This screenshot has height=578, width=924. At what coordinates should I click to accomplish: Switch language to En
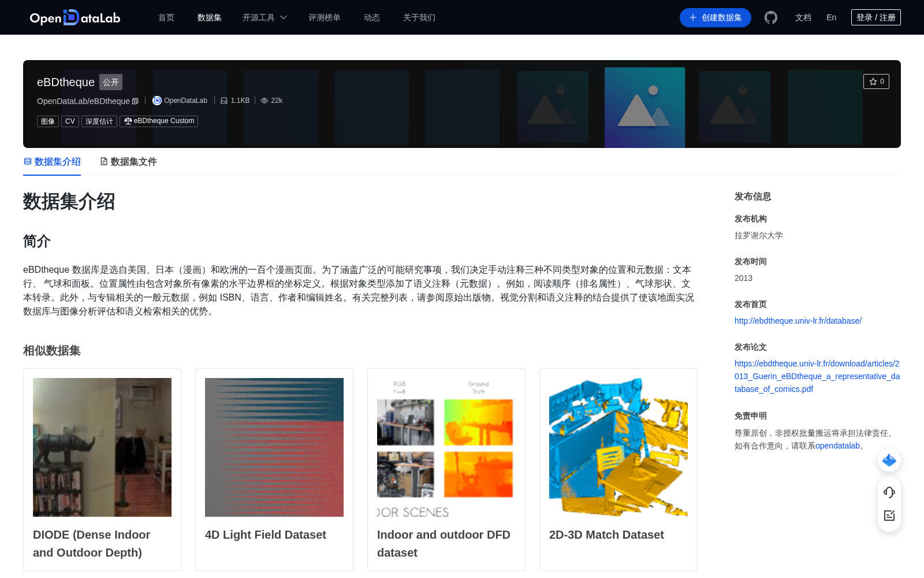832,17
